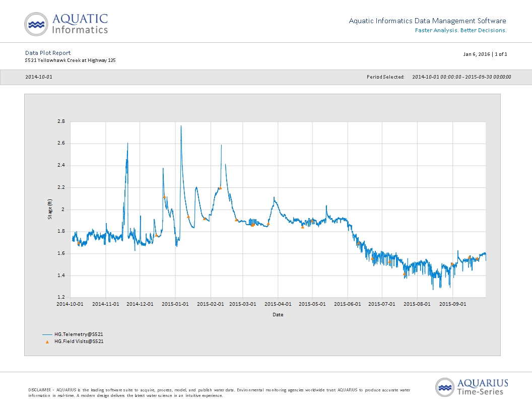This screenshot has height=411, width=532.
Task: Click the AQUARIUS Time-Series wave logo icon
Action: (445, 387)
